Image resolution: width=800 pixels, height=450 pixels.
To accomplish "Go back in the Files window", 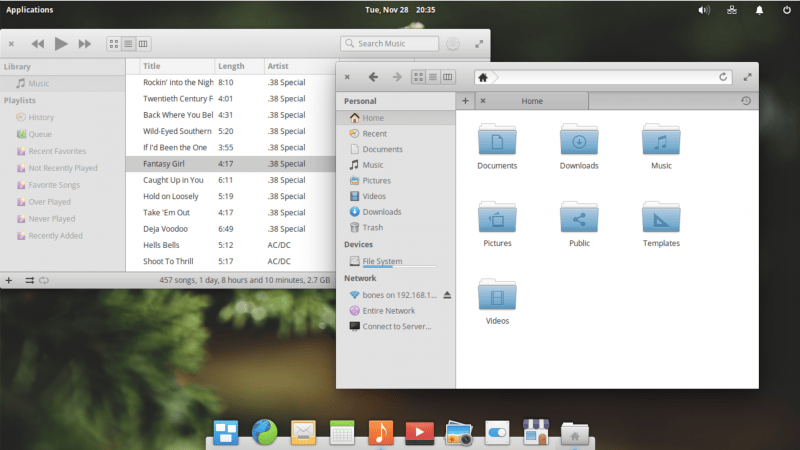I will tap(373, 77).
